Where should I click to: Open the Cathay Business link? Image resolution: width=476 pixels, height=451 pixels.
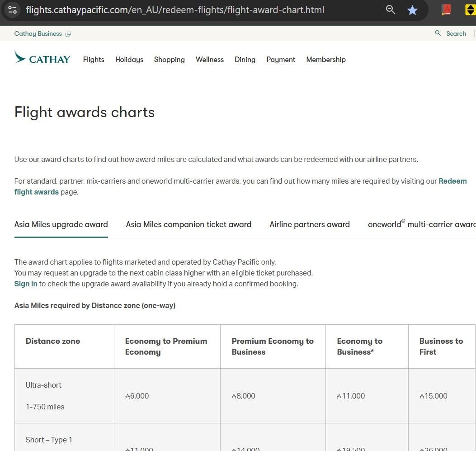click(x=38, y=34)
